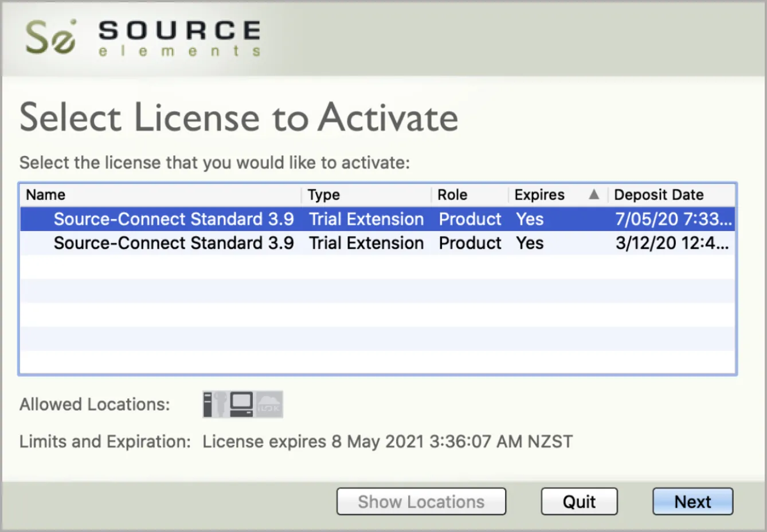Image resolution: width=767 pixels, height=532 pixels.
Task: Click the Quit button
Action: (x=579, y=502)
